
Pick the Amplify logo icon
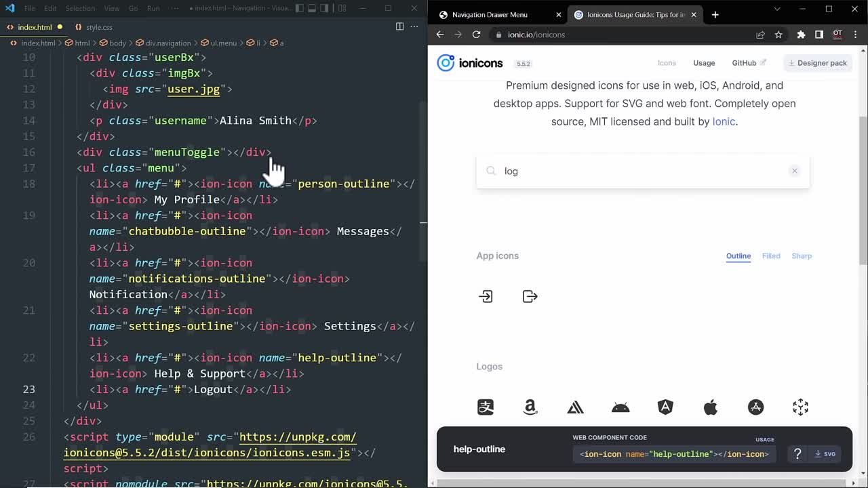pos(576,407)
